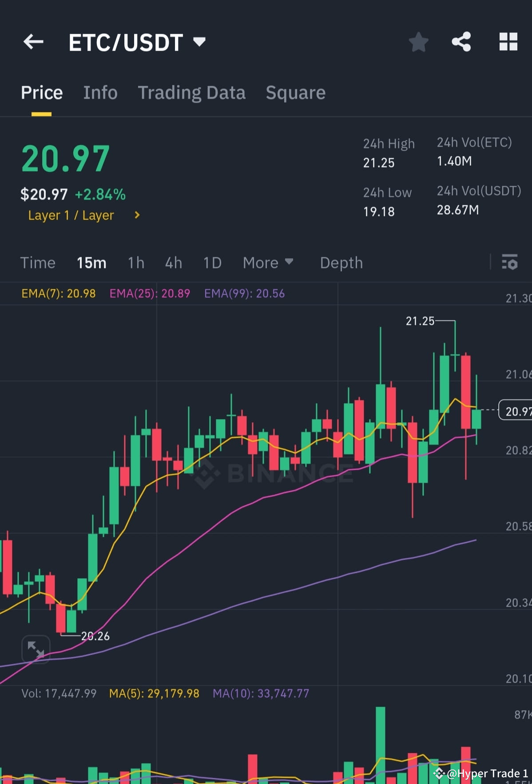The image size is (532, 784).
Task: Open the share icon
Action: coord(461,41)
